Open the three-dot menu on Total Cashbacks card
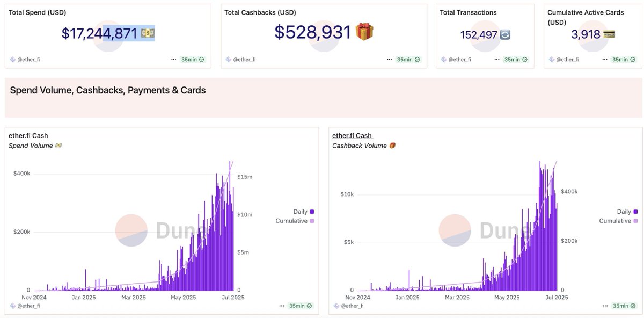This screenshot has width=644, height=318. click(389, 60)
